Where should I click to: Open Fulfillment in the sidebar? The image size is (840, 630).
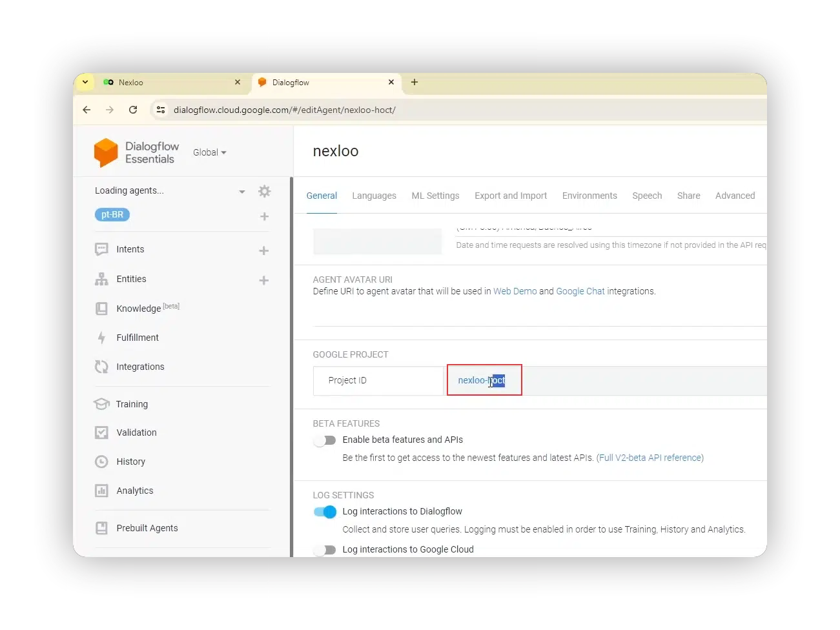click(x=138, y=338)
